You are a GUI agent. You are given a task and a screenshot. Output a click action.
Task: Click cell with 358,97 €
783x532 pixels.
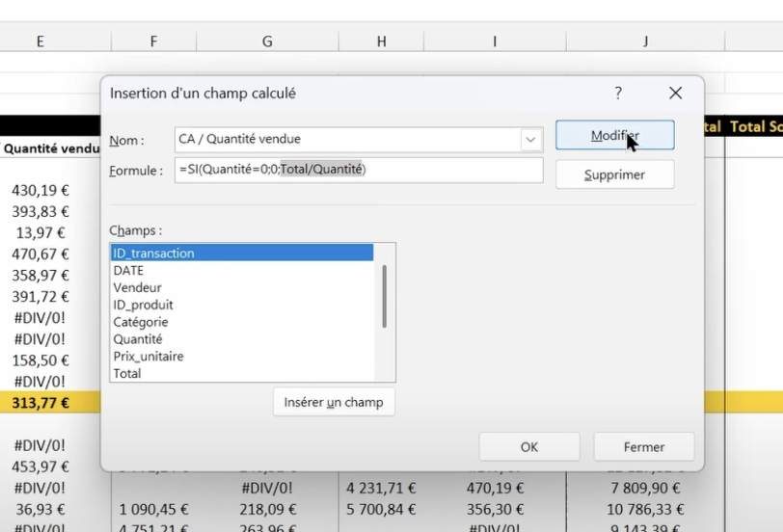[x=40, y=276]
